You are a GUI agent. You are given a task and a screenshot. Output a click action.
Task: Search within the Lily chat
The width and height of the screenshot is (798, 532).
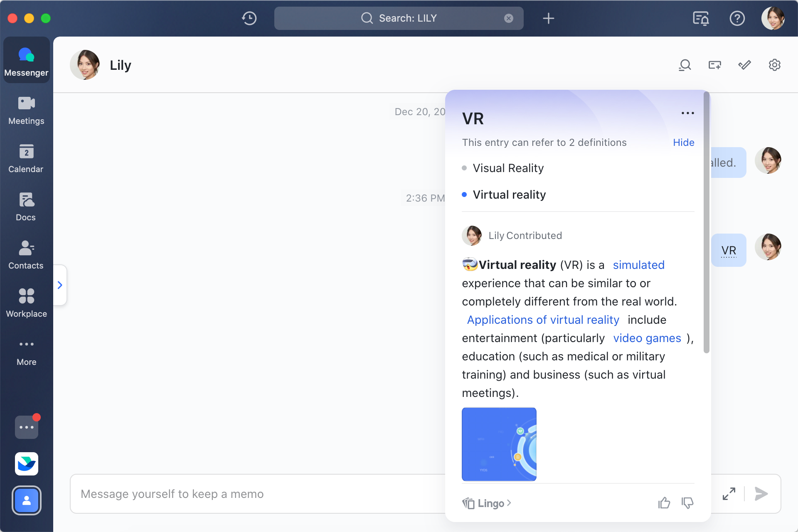click(x=685, y=65)
